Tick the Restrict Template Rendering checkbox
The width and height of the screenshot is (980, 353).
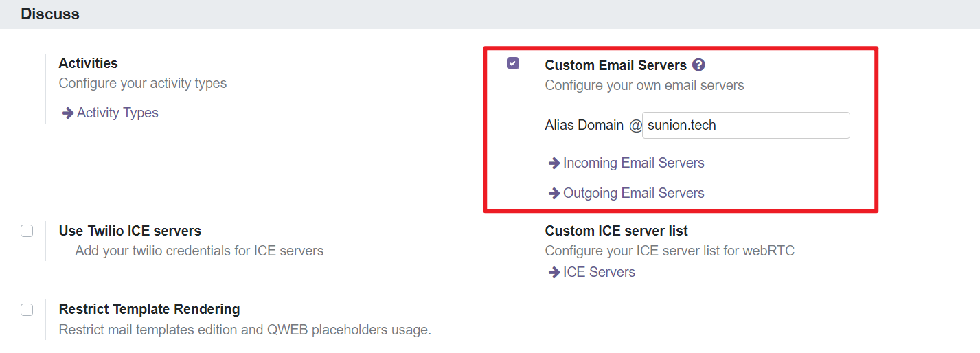tap(27, 309)
